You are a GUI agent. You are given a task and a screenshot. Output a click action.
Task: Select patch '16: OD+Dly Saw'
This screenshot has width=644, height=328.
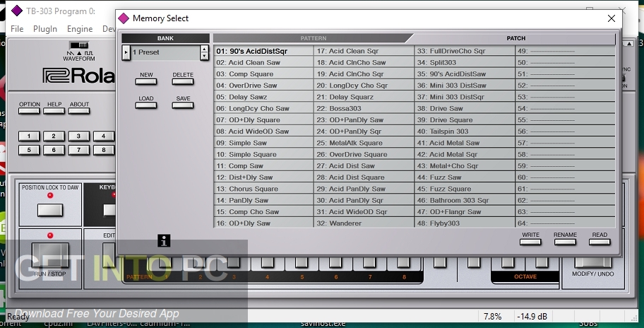tap(263, 223)
